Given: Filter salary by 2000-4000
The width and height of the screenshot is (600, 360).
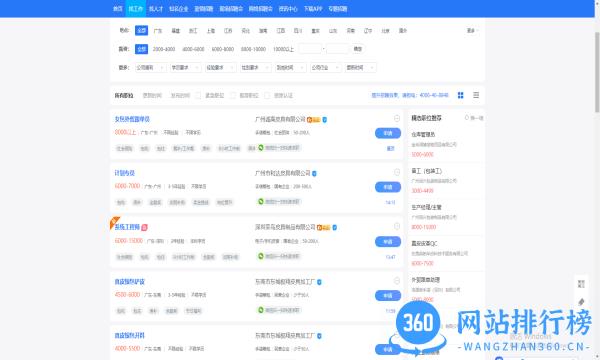Looking at the screenshot, I should pyautogui.click(x=164, y=49).
